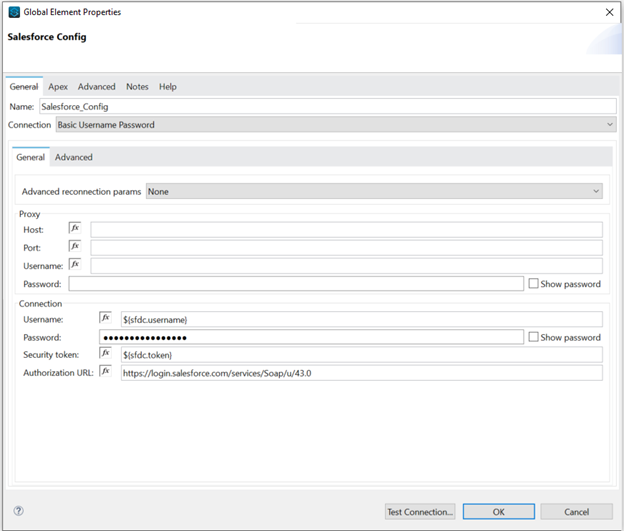Enable Show password for Proxy
The width and height of the screenshot is (624, 531).
[533, 284]
